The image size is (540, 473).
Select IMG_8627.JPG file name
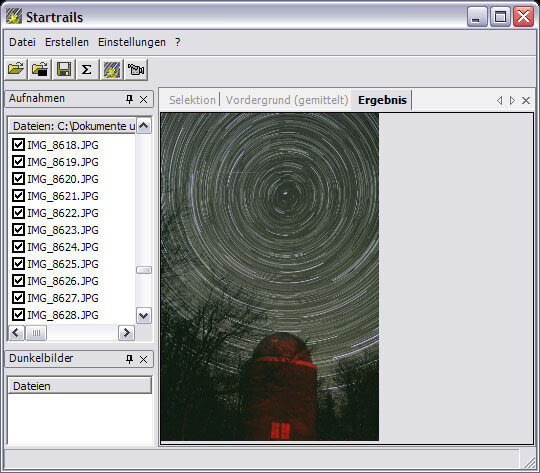(x=63, y=298)
